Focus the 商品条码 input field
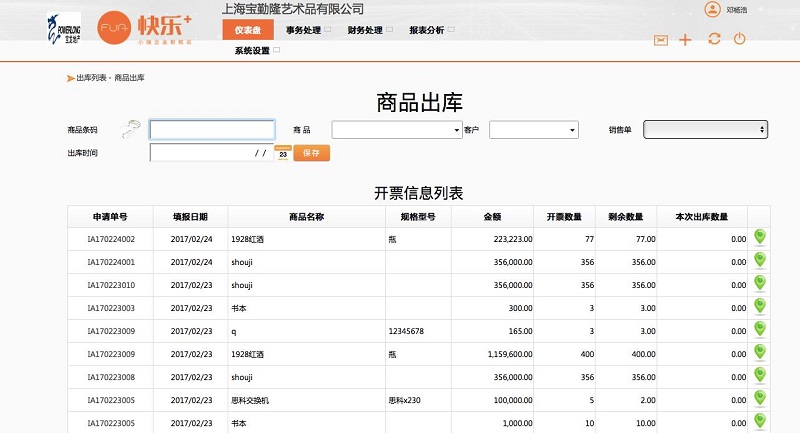 [212, 130]
